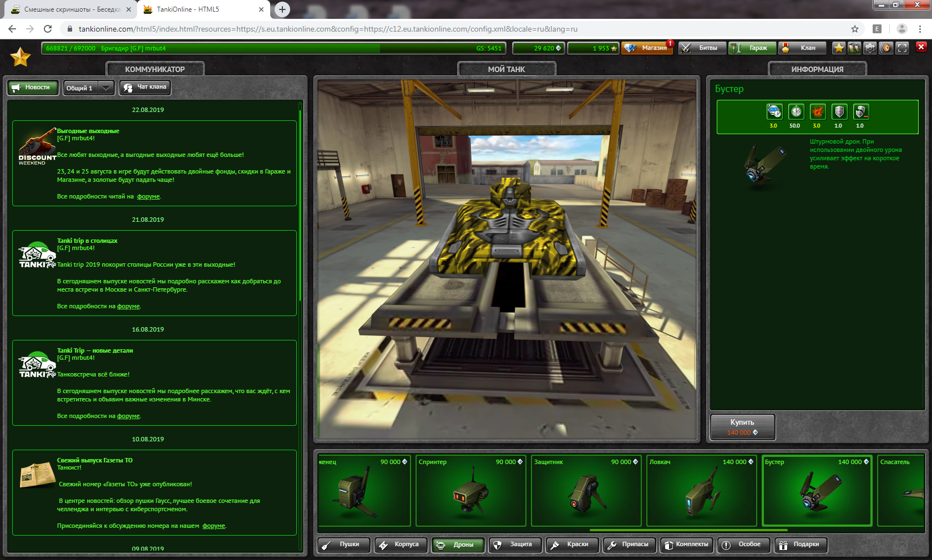Switch to Комплекты kits category
Viewport: 932px width, 560px height.
[x=686, y=545]
